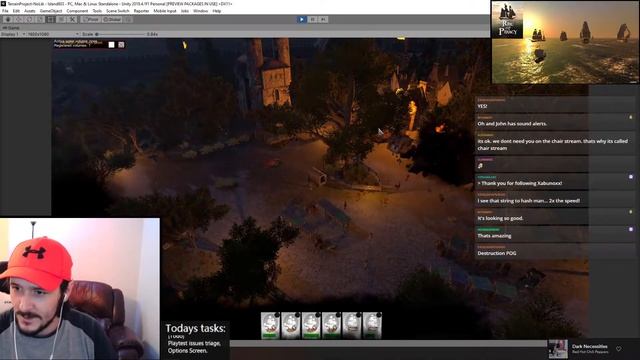Click 'I see that string to hash' message
The width and height of the screenshot is (640, 360).
point(529,201)
